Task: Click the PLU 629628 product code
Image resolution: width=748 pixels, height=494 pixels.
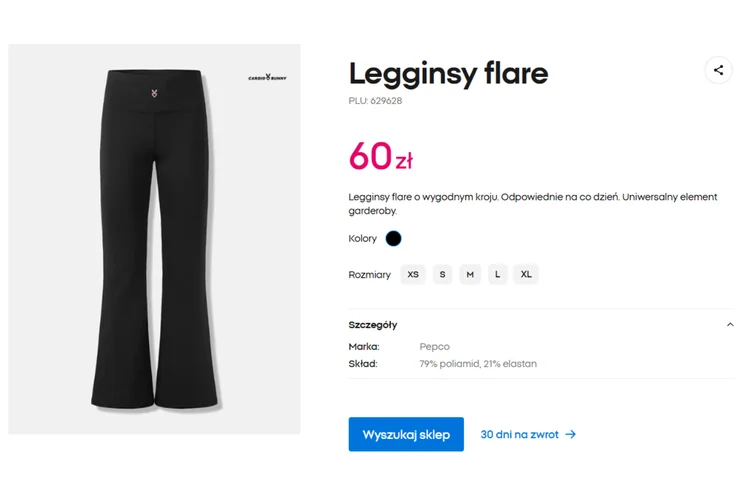Action: coord(375,101)
